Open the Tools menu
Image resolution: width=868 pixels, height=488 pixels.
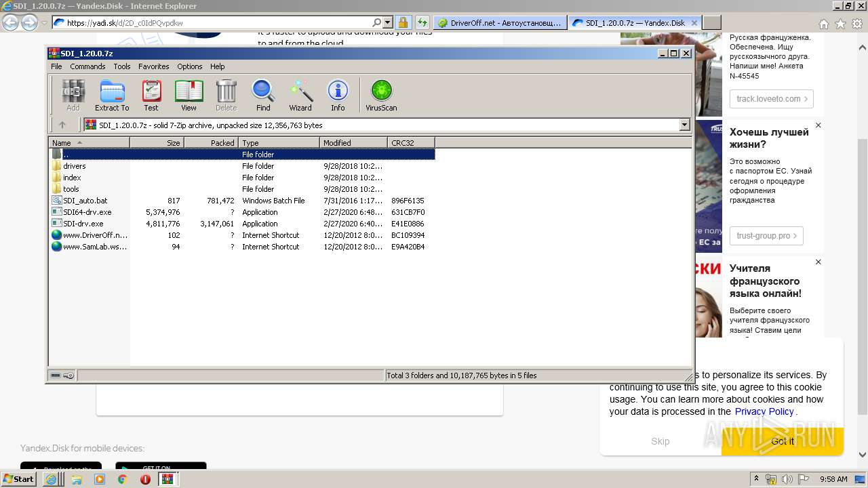[122, 66]
